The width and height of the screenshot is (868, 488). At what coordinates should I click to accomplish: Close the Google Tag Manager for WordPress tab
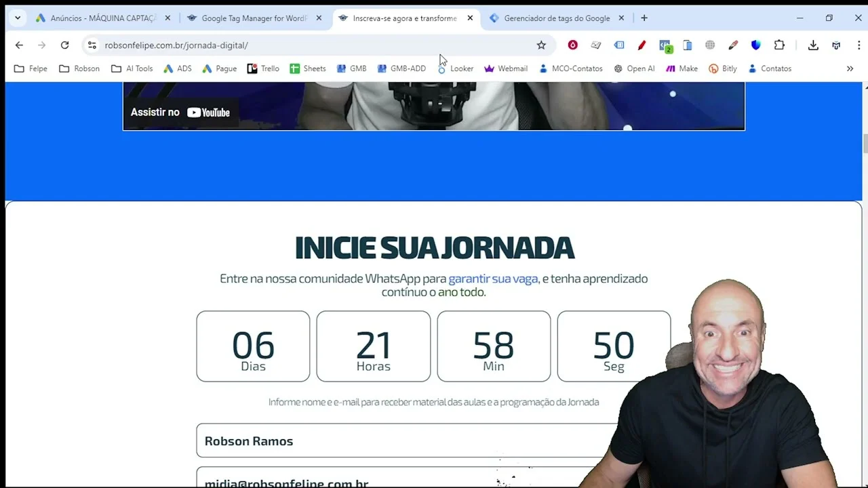click(319, 18)
